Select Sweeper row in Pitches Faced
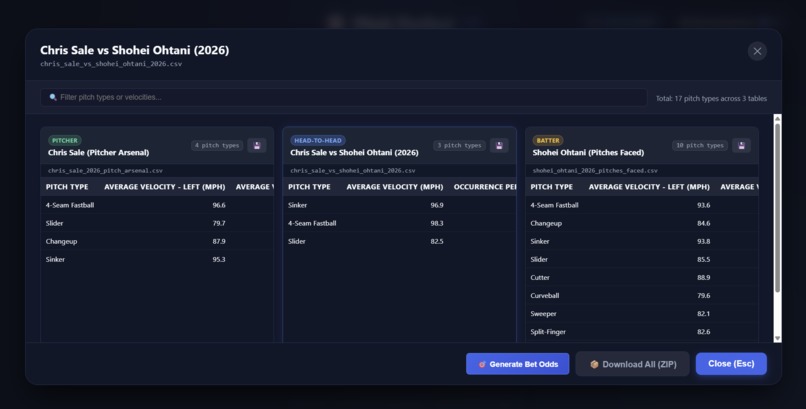Screen dimensions: 806x409 (642, 313)
